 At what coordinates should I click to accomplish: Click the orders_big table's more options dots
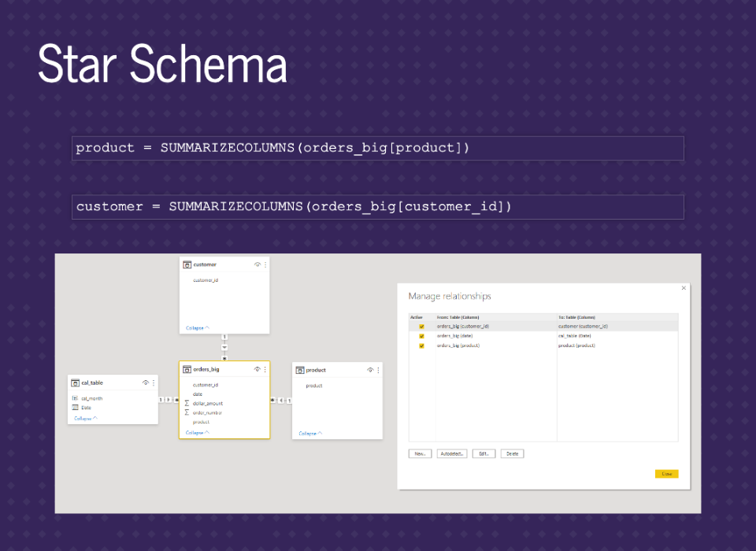point(265,369)
